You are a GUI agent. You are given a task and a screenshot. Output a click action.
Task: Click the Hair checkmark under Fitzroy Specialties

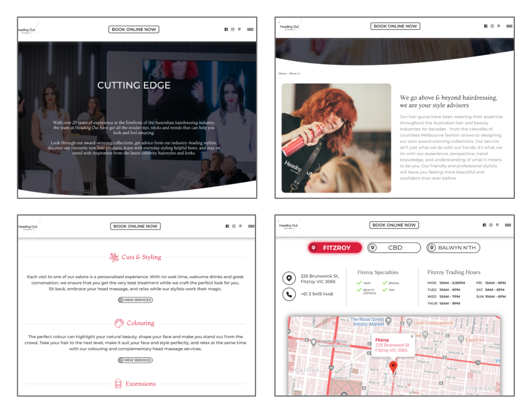pyautogui.click(x=359, y=283)
